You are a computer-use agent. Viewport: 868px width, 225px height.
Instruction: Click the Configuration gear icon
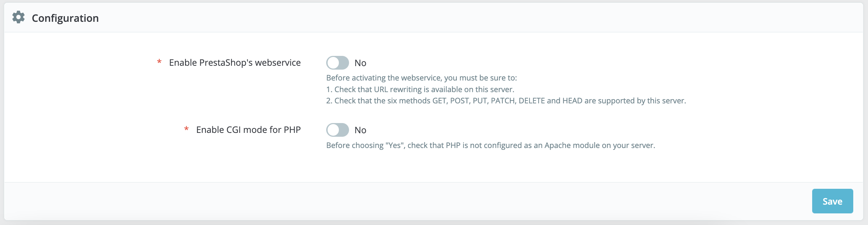[19, 17]
